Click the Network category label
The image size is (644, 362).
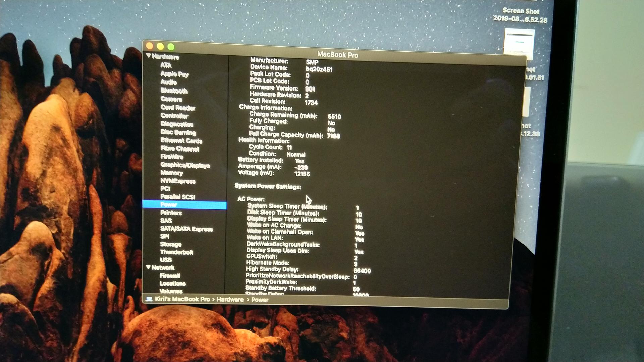[163, 267]
